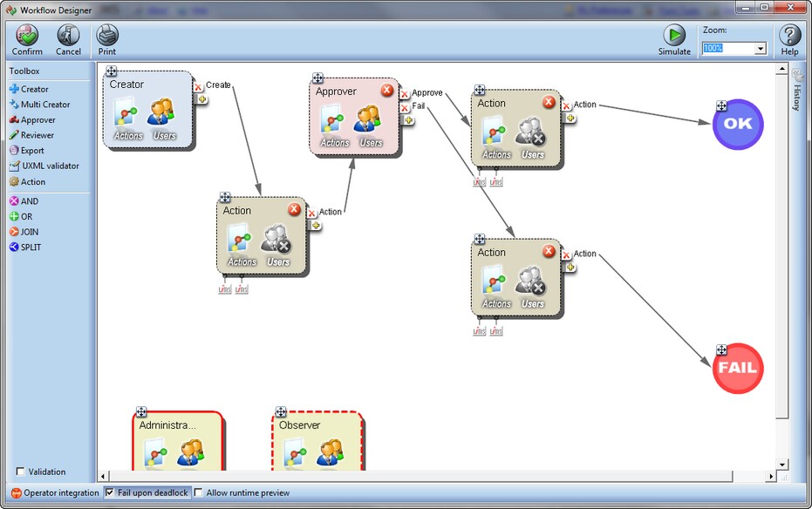Open Users icon in Action node to OK
The image size is (812, 509).
point(532,139)
